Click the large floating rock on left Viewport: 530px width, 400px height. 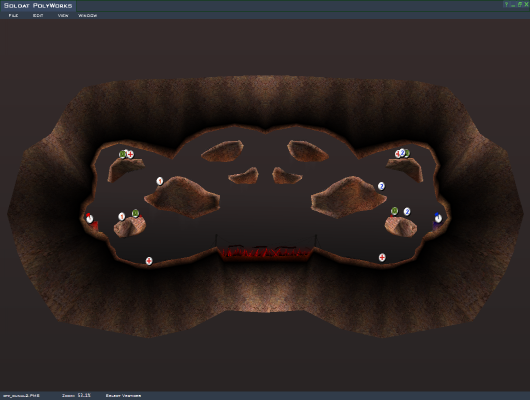click(x=183, y=197)
